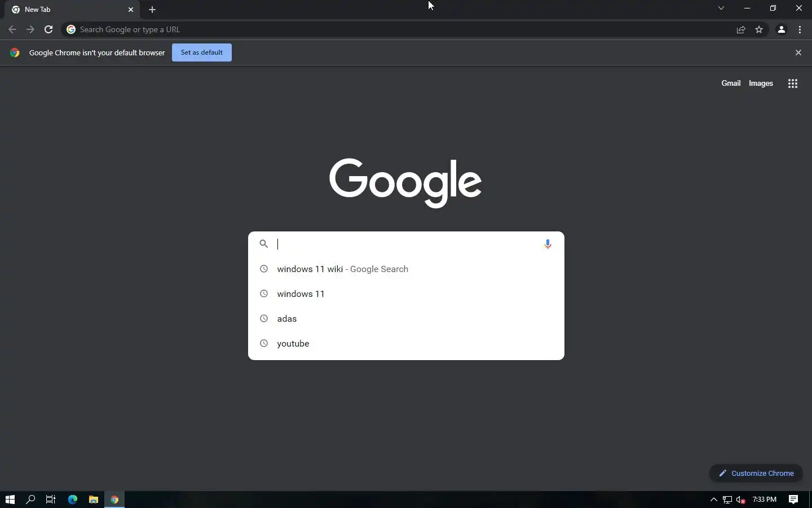Show hidden system tray icons
Viewport: 812px width, 508px height.
pyautogui.click(x=713, y=500)
